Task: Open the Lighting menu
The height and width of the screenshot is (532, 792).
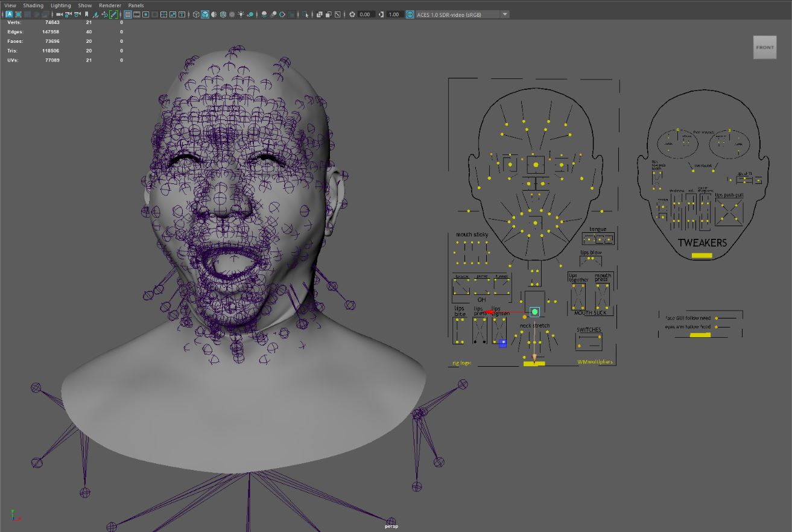Action: 60,5
